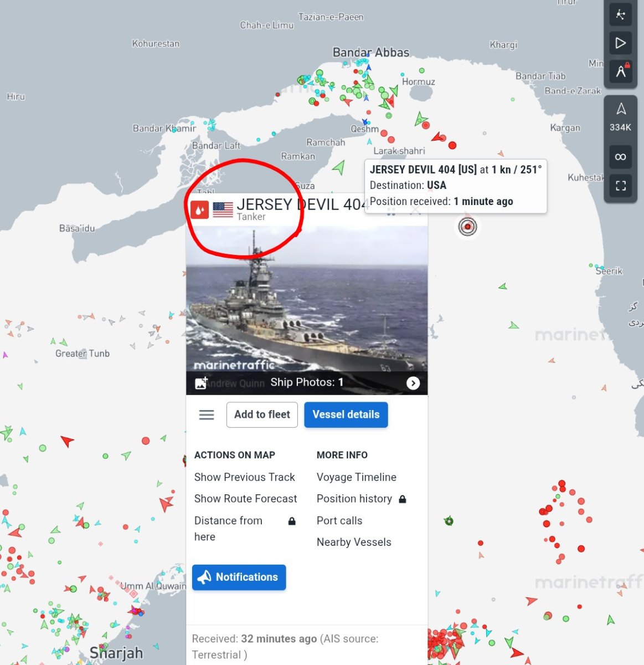Open the hamburger menu in vessel card

pos(207,415)
